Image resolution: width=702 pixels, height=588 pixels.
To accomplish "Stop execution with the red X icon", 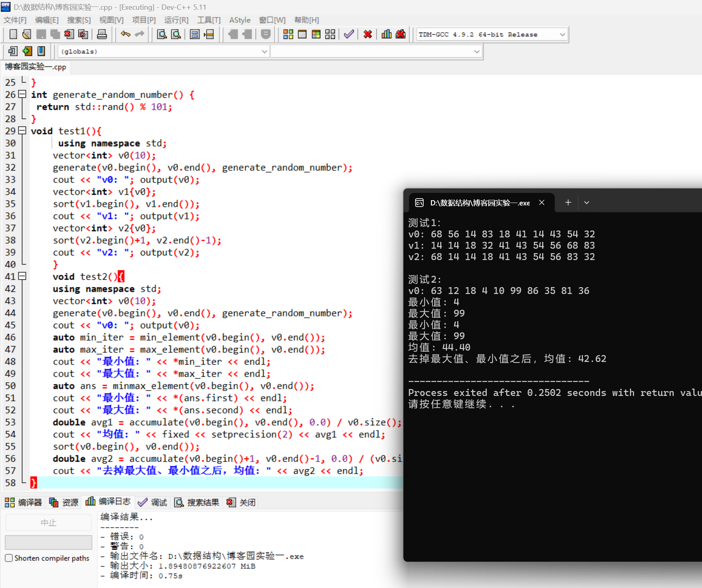I will tap(368, 34).
